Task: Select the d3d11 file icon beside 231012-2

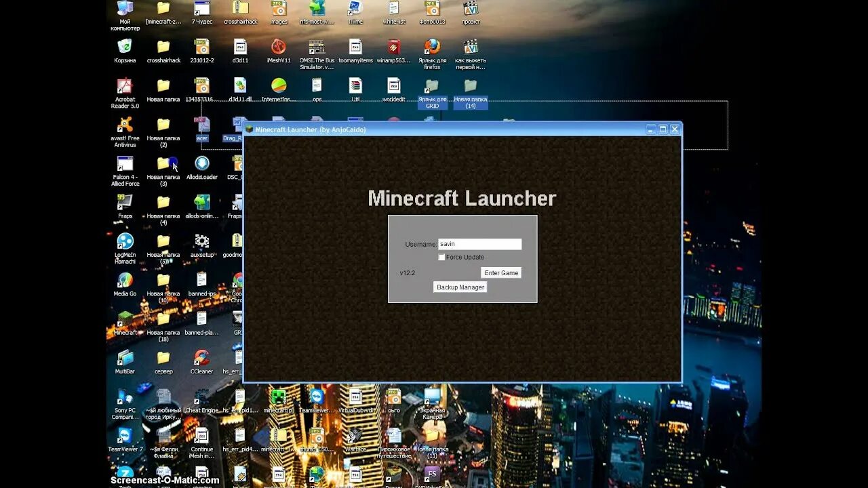Action: (240, 47)
